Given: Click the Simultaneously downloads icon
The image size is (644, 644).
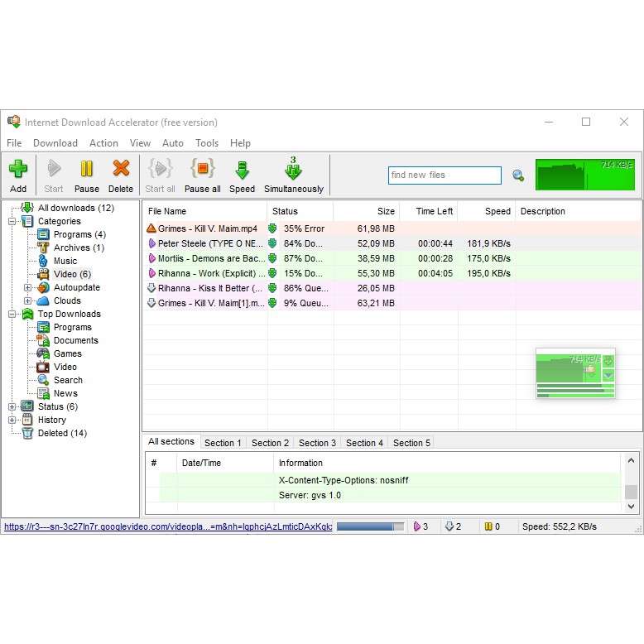Looking at the screenshot, I should point(293,171).
